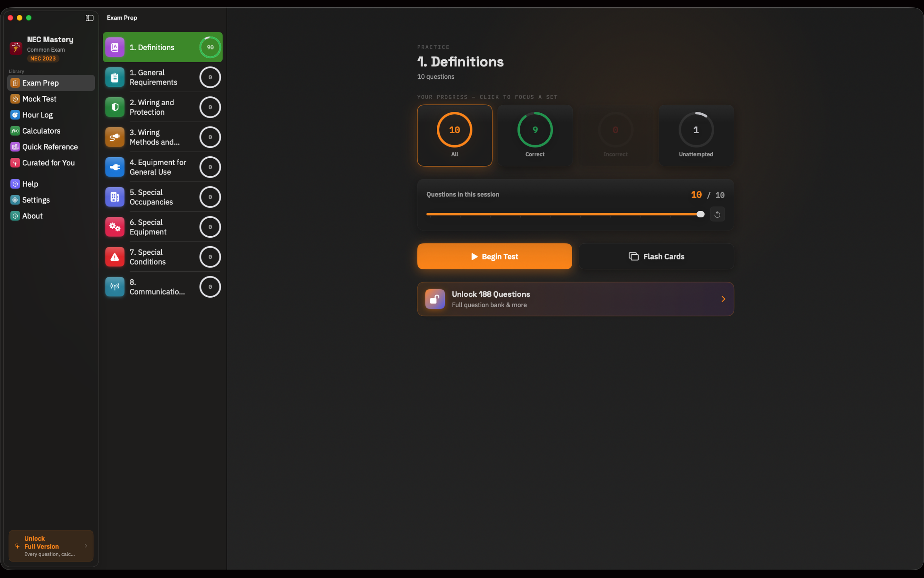Select 1. Definitions chapter
Viewport: 924px width, 578px height.
point(163,48)
